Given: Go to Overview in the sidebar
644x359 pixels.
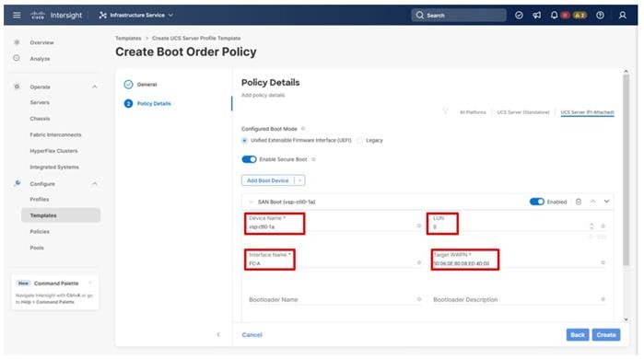Looking at the screenshot, I should pyautogui.click(x=41, y=42).
